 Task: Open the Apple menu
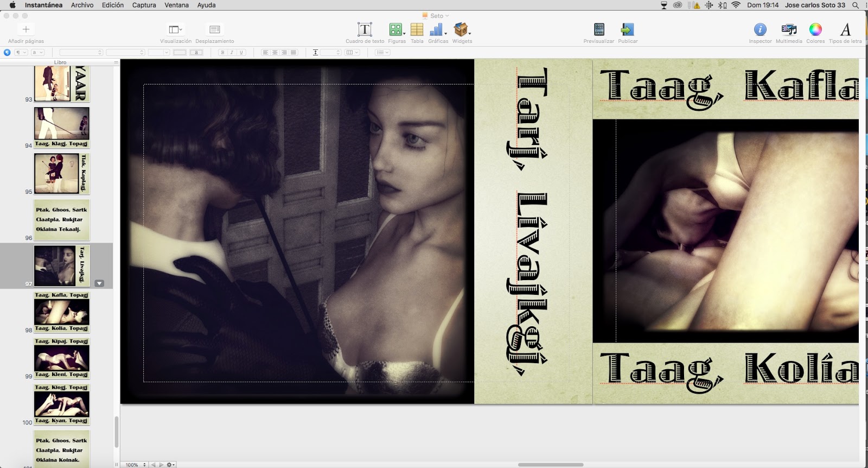(12, 5)
